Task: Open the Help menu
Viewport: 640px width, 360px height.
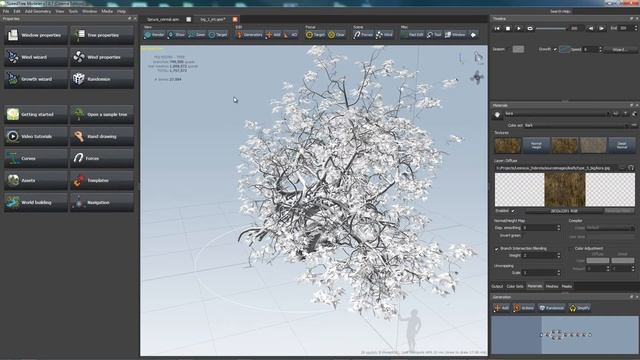Action: (121, 11)
